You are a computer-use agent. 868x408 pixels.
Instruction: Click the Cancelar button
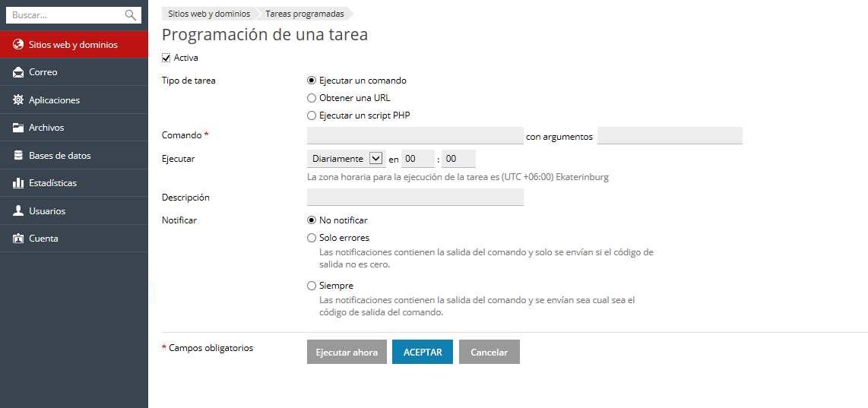(489, 352)
